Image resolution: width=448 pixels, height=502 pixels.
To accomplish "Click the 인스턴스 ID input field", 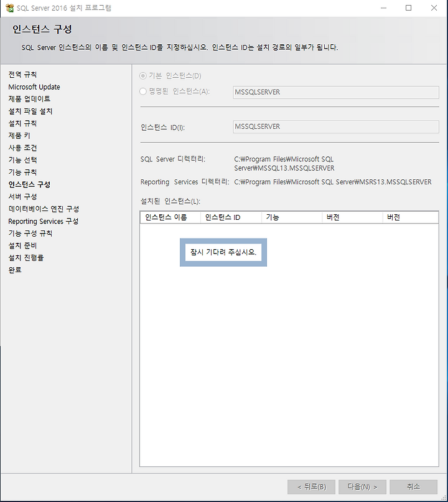I will pyautogui.click(x=336, y=127).
